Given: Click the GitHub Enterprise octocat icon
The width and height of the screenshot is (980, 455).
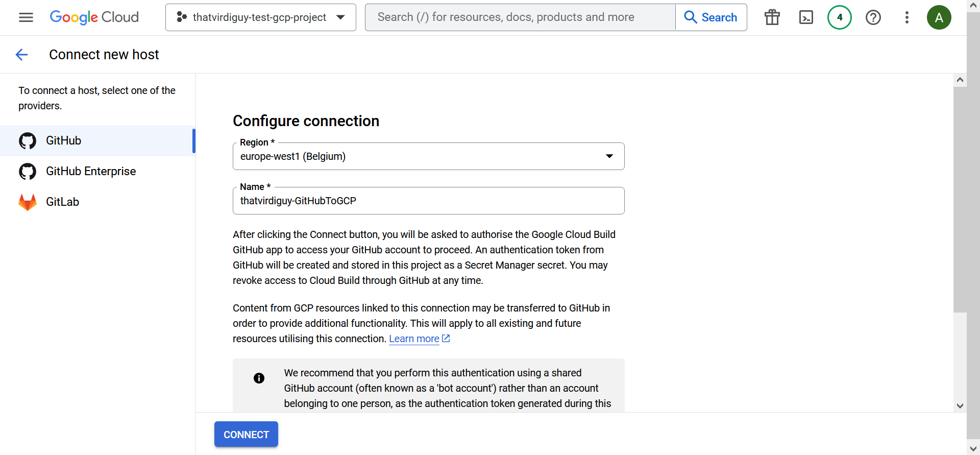Looking at the screenshot, I should [28, 172].
